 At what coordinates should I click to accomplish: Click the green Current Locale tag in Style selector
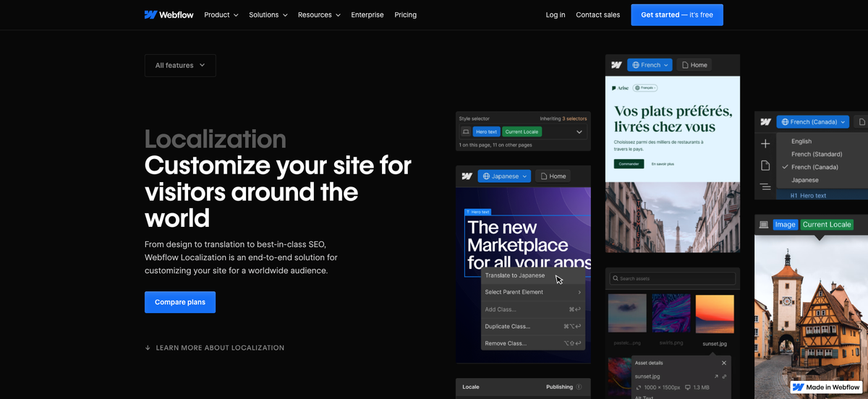(x=522, y=132)
